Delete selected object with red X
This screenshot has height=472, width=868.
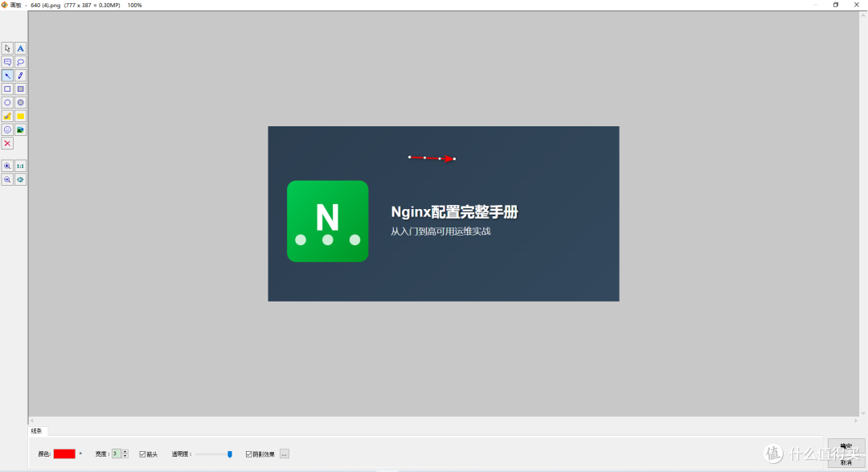7,143
